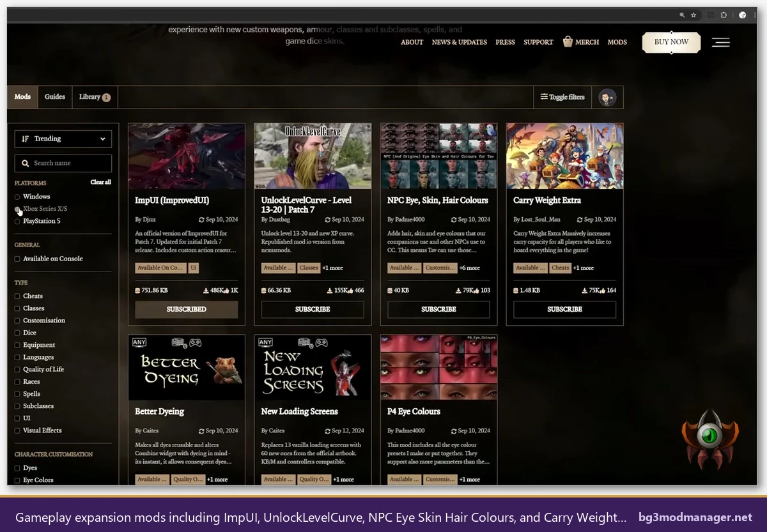Click the Toggle filters lines icon
This screenshot has height=532, width=767.
tap(544, 97)
